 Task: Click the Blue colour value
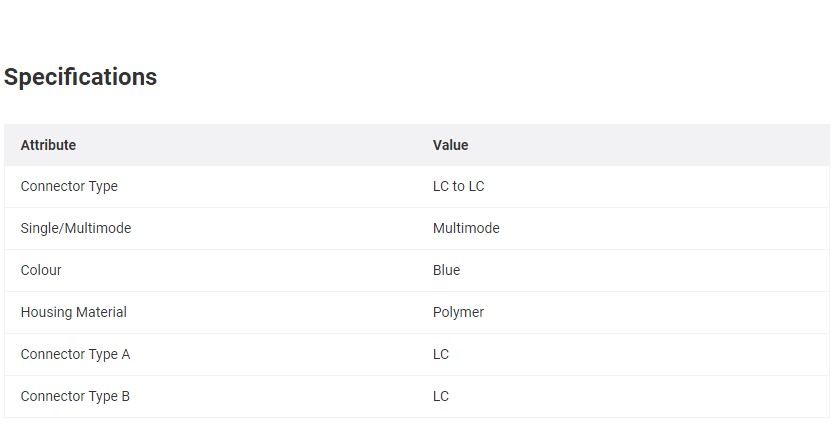coord(446,270)
